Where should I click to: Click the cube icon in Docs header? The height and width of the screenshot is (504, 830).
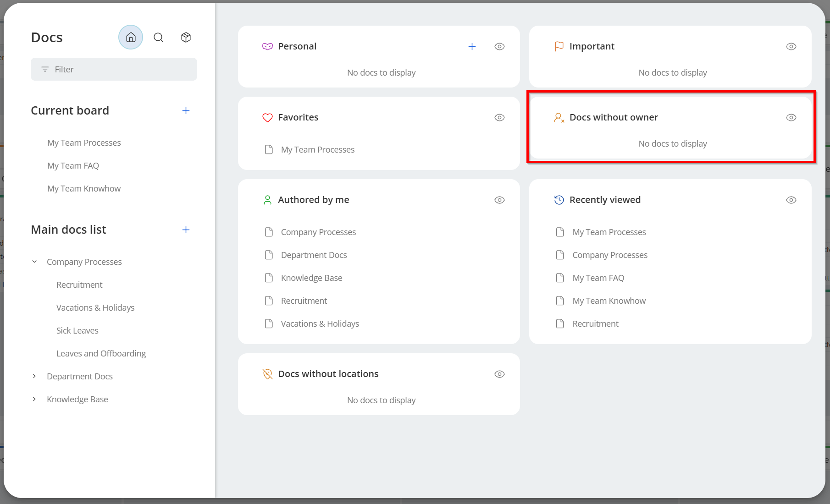point(186,38)
